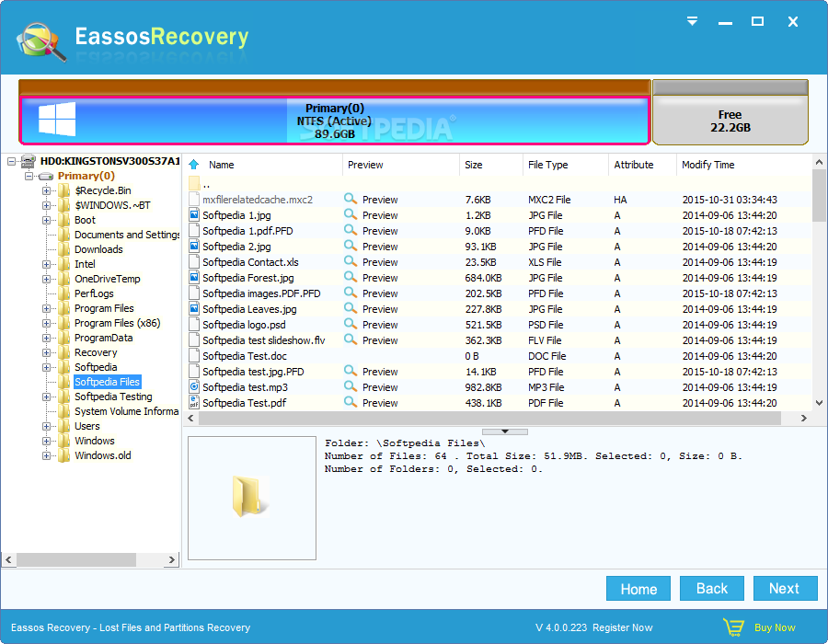Open the Register Now link
The image size is (828, 644).
click(623, 627)
